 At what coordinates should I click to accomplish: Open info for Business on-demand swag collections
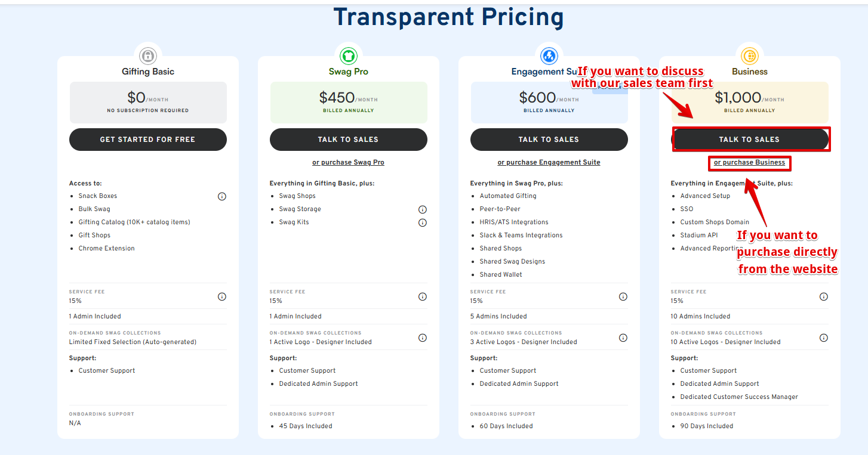click(x=824, y=338)
